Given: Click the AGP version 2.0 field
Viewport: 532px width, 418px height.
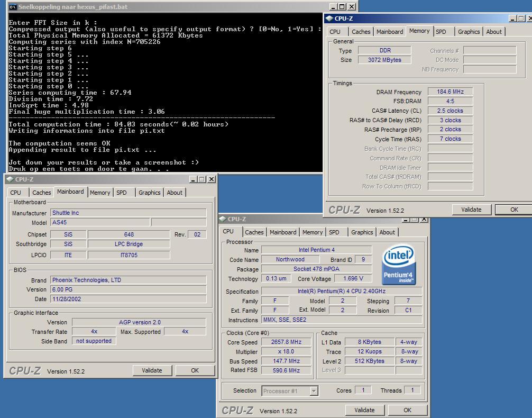Looking at the screenshot, I should coord(139,322).
